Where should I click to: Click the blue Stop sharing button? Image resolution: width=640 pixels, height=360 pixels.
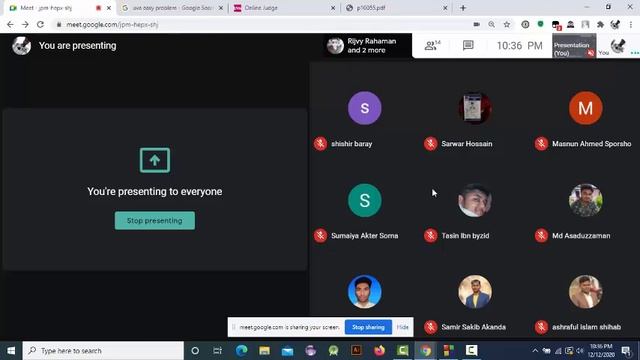(368, 327)
